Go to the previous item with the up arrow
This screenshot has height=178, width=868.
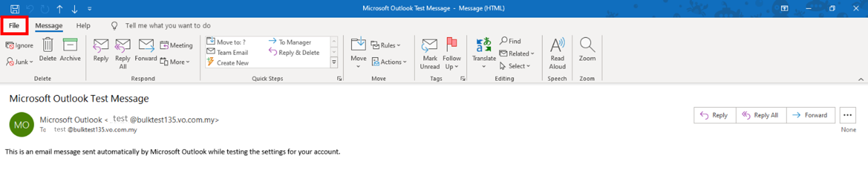[x=60, y=8]
